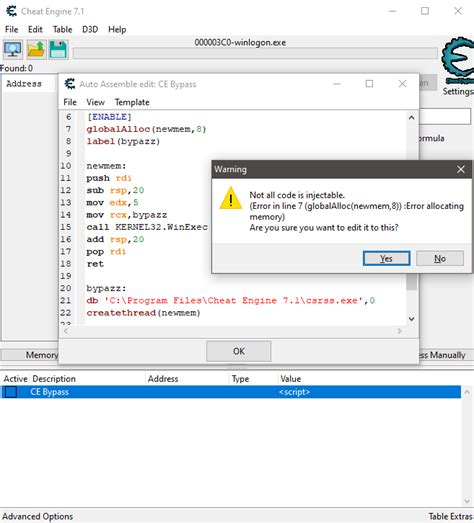This screenshot has width=474, height=523.
Task: Click the open file folder icon
Action: click(x=36, y=50)
